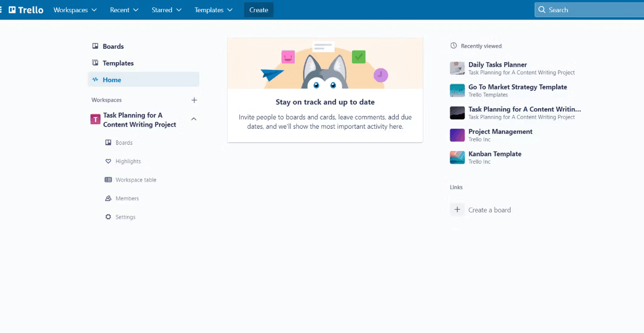
Task: Click the Highlights heart icon
Action: (108, 162)
